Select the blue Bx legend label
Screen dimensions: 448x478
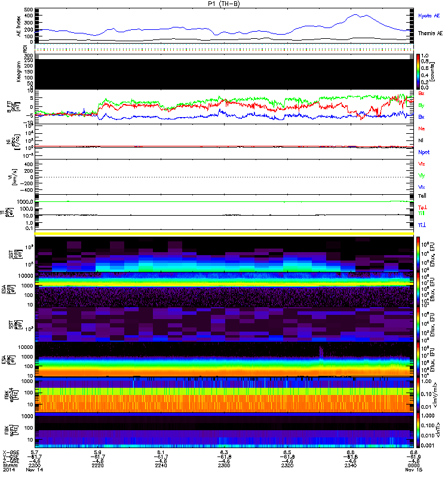pyautogui.click(x=421, y=117)
